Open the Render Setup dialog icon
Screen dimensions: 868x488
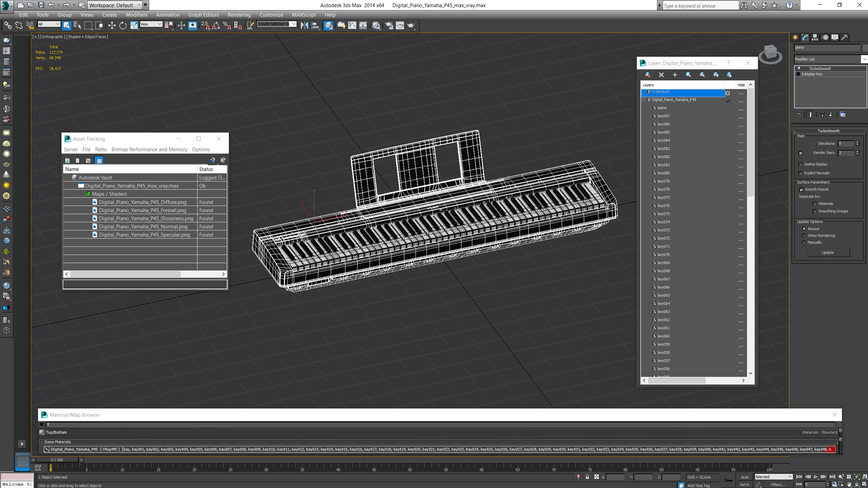(x=389, y=26)
